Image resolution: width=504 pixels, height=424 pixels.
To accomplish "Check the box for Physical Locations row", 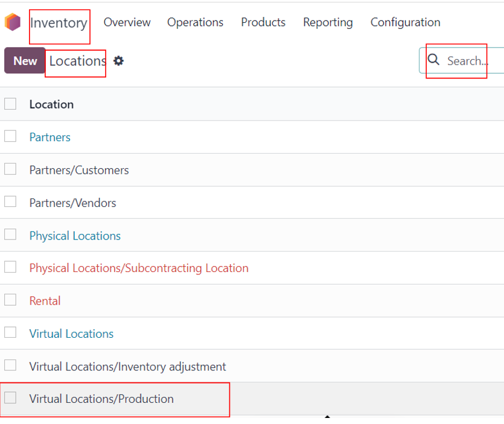I will 10,235.
